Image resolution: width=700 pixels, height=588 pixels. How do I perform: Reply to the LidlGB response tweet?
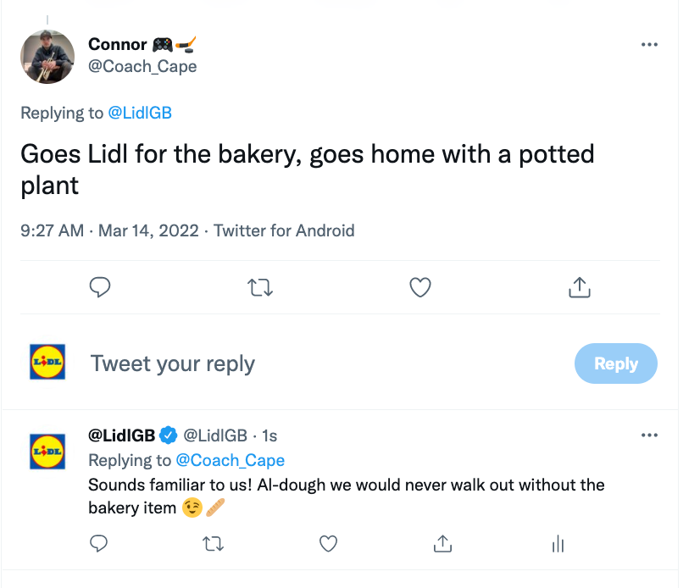98,543
